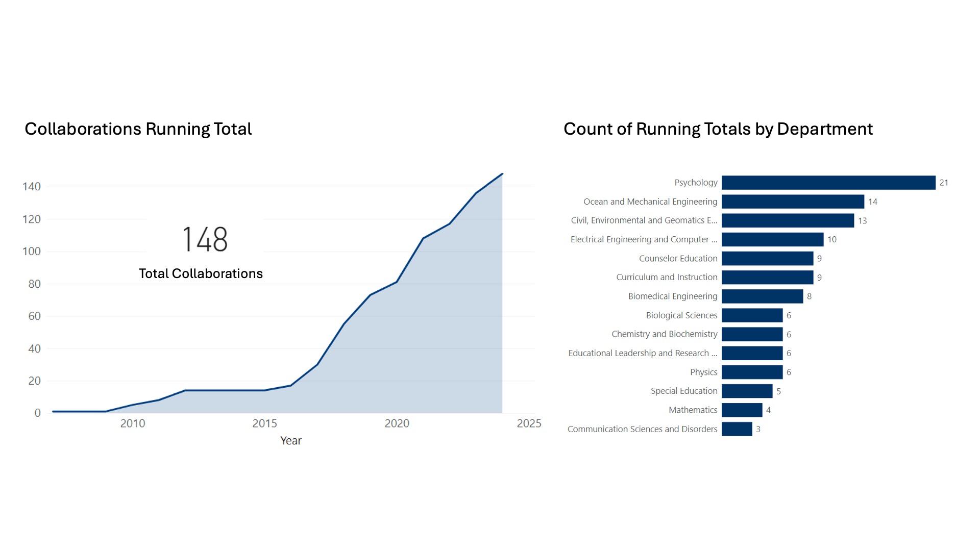This screenshot has height=551, width=980.
Task: Click the 40 y-axis label
Action: 34,349
